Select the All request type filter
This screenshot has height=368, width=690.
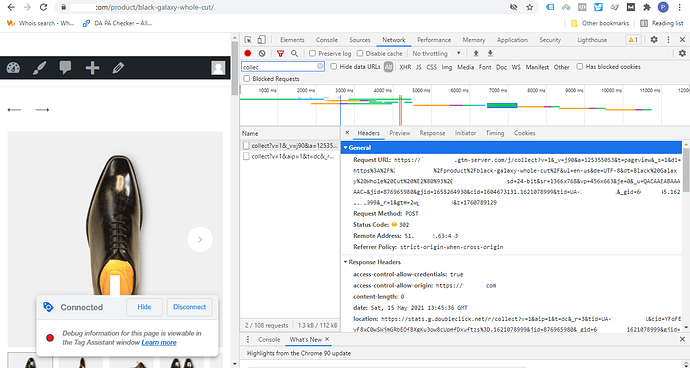388,67
